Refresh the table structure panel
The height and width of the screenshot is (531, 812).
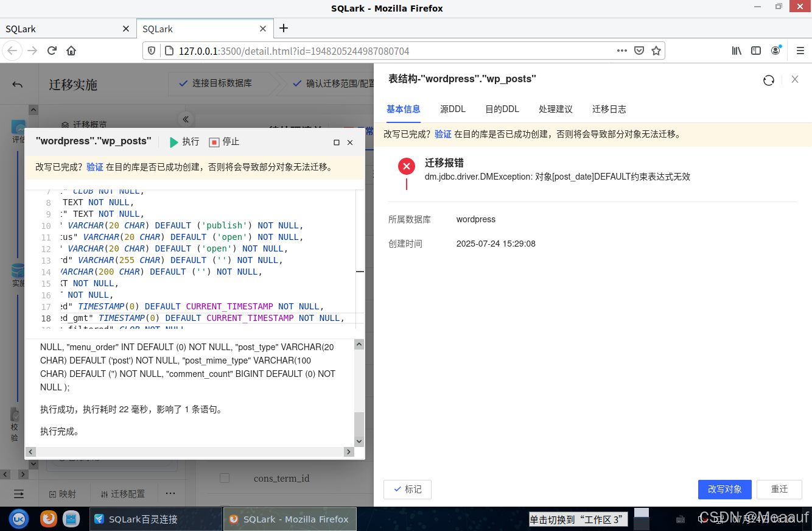[769, 80]
